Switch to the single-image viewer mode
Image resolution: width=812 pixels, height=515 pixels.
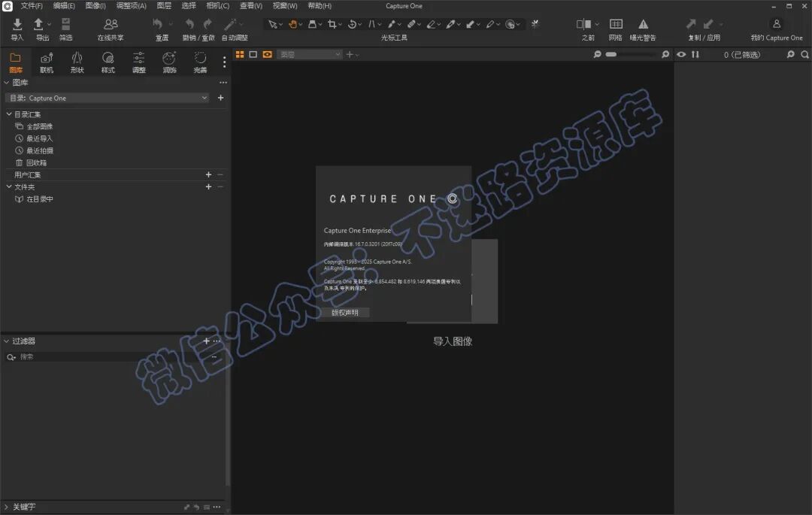coord(253,54)
